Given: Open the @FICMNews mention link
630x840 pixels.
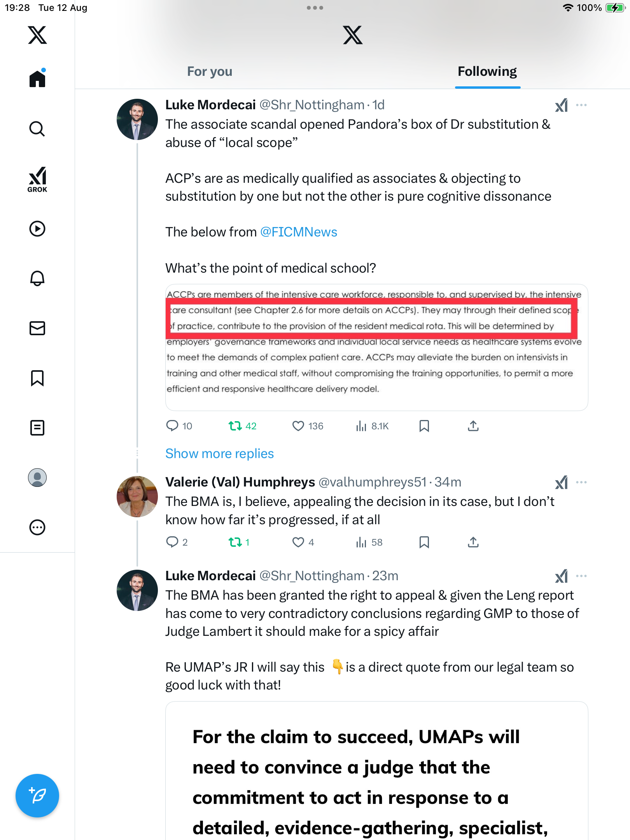Looking at the screenshot, I should [x=298, y=232].
